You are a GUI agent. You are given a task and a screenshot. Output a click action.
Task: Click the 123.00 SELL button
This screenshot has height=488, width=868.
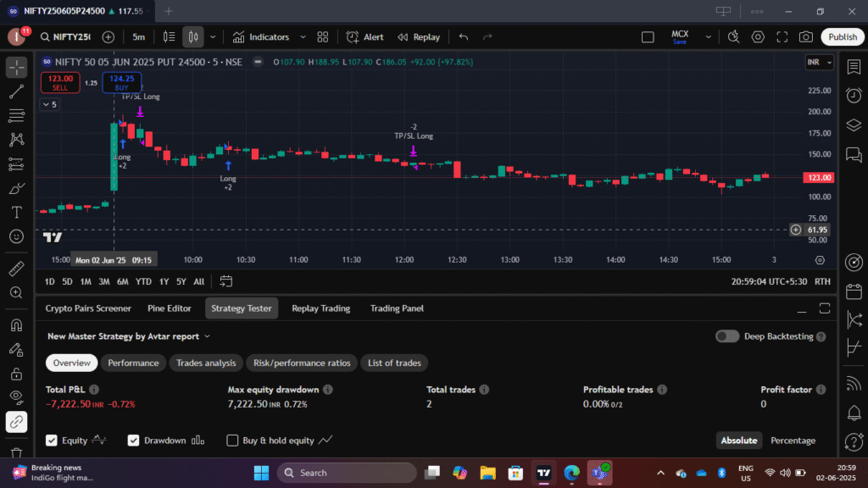tap(60, 82)
